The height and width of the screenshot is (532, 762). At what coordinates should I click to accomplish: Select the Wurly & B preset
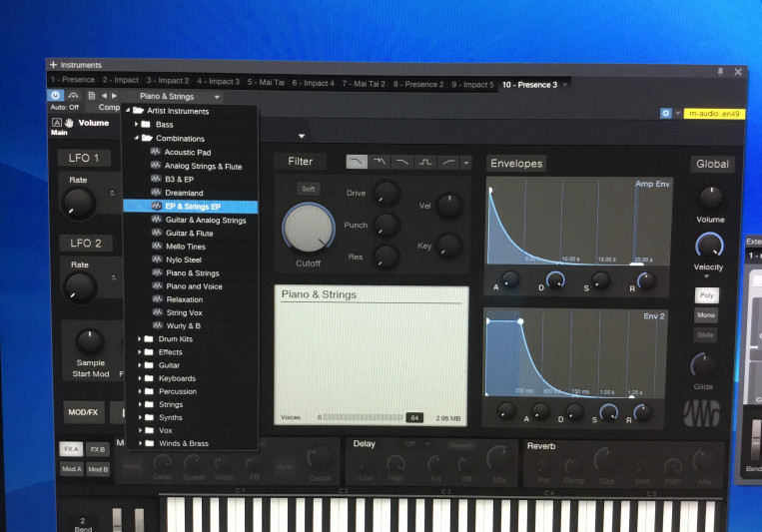point(183,325)
